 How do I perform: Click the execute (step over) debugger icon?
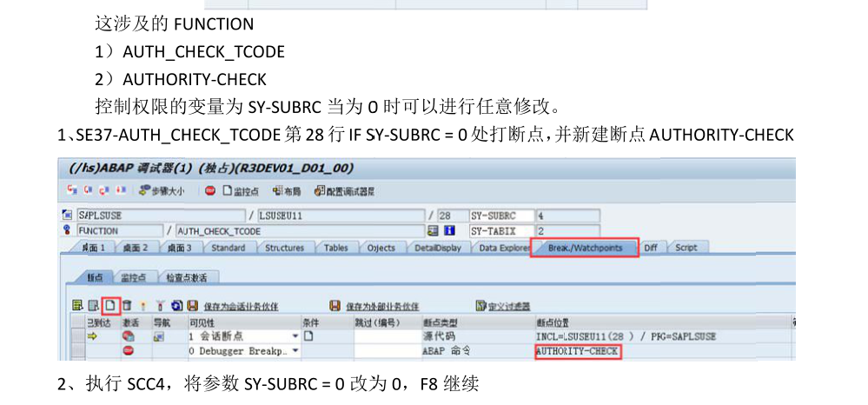[x=88, y=190]
